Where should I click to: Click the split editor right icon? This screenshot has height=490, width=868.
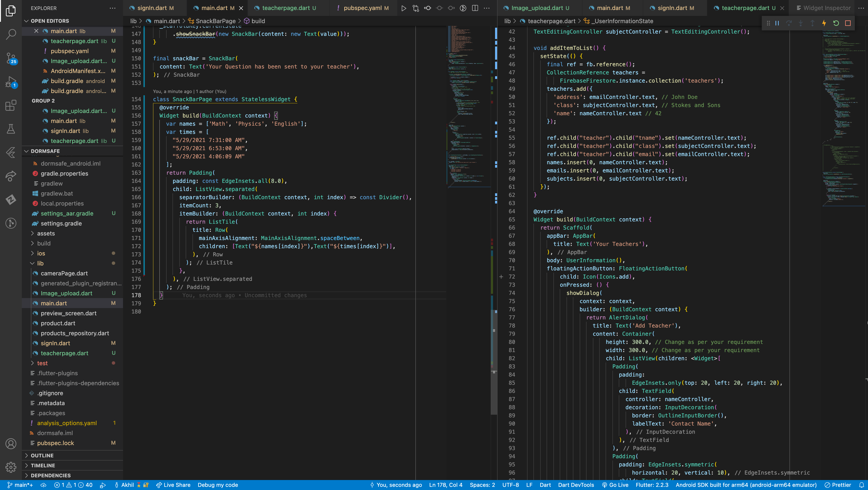click(x=475, y=8)
